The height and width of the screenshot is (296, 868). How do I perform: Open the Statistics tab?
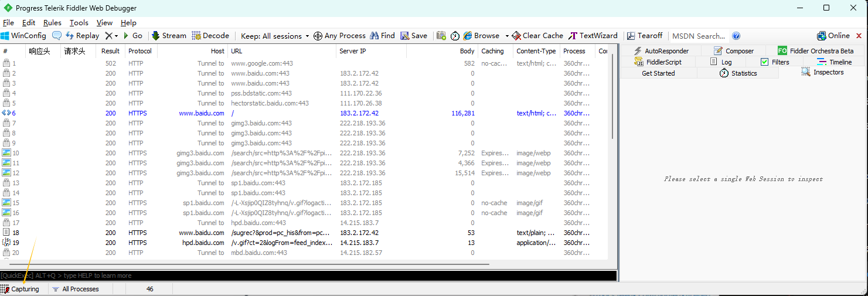click(x=738, y=73)
